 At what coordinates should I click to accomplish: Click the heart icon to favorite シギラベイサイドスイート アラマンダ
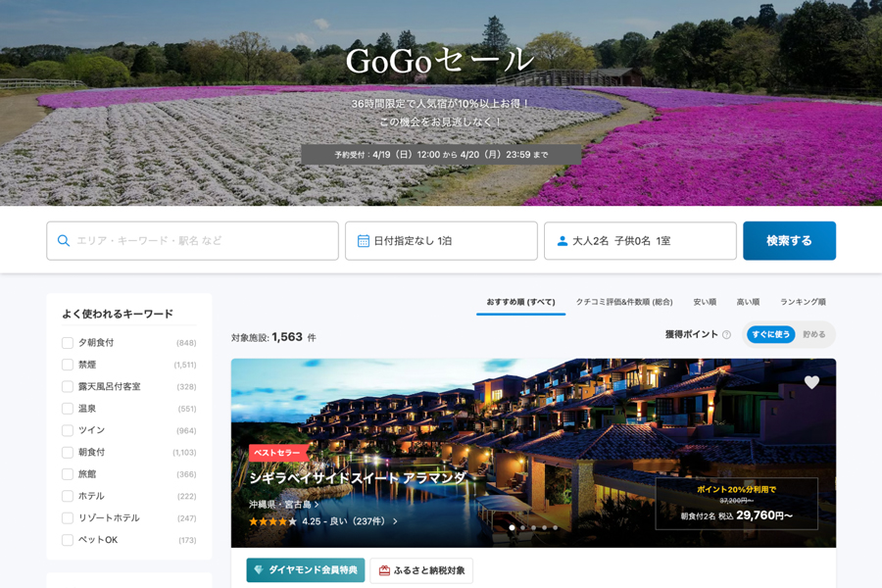(x=810, y=382)
